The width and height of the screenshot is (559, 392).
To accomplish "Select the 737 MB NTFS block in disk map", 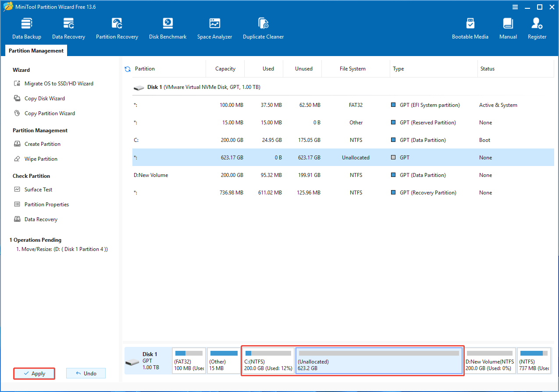I will click(534, 360).
